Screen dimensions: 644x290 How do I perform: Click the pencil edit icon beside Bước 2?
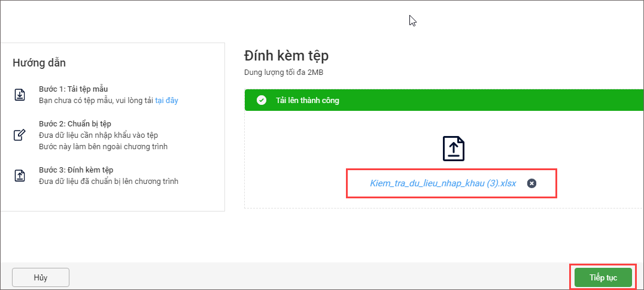click(x=20, y=135)
